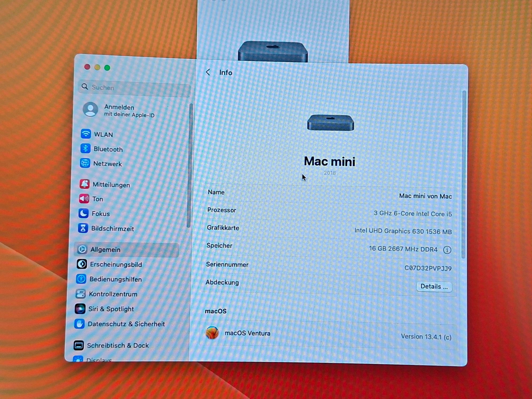Select Allgemein in the sidebar
532x399 pixels.
point(105,250)
